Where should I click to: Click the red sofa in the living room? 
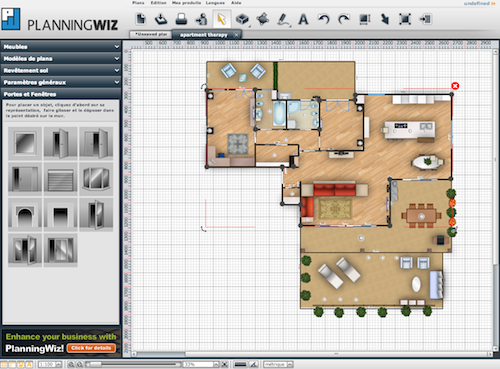(x=334, y=189)
